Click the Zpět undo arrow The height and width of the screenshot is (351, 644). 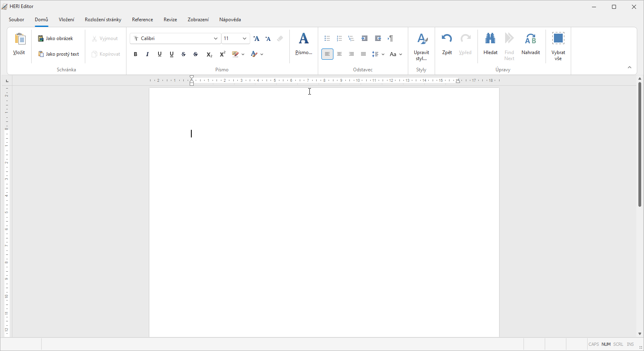[447, 38]
